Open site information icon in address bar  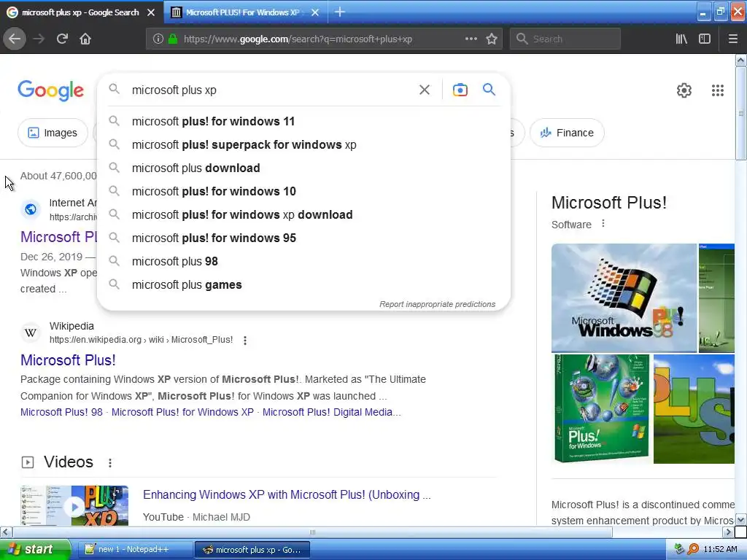point(158,39)
